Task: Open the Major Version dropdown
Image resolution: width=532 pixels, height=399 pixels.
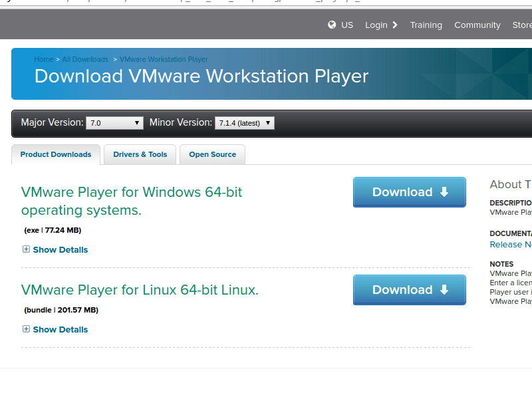Action: (114, 123)
